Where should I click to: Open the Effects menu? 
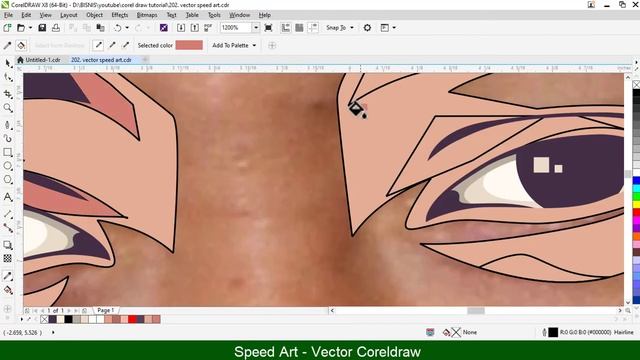pyautogui.click(x=120, y=15)
